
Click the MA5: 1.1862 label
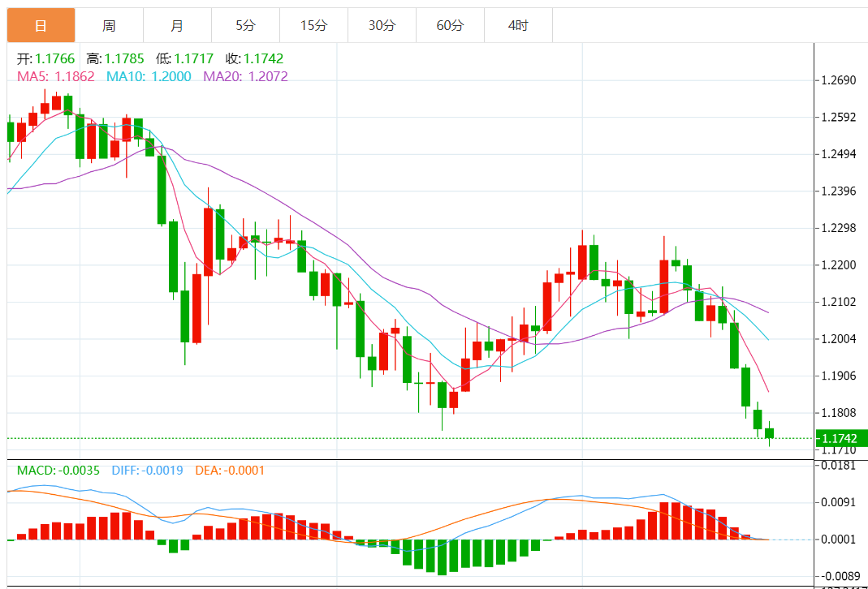56,76
